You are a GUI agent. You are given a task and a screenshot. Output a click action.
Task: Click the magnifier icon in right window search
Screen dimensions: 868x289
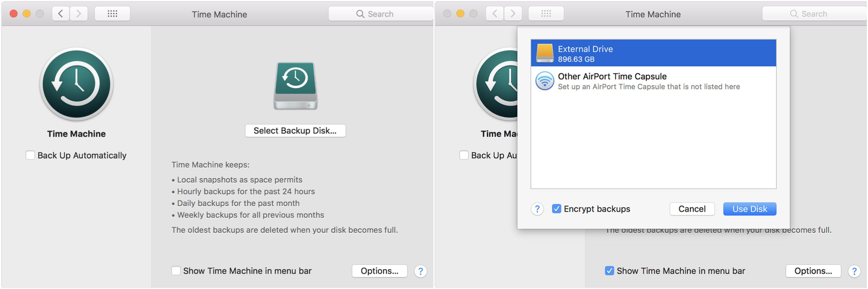(x=794, y=14)
